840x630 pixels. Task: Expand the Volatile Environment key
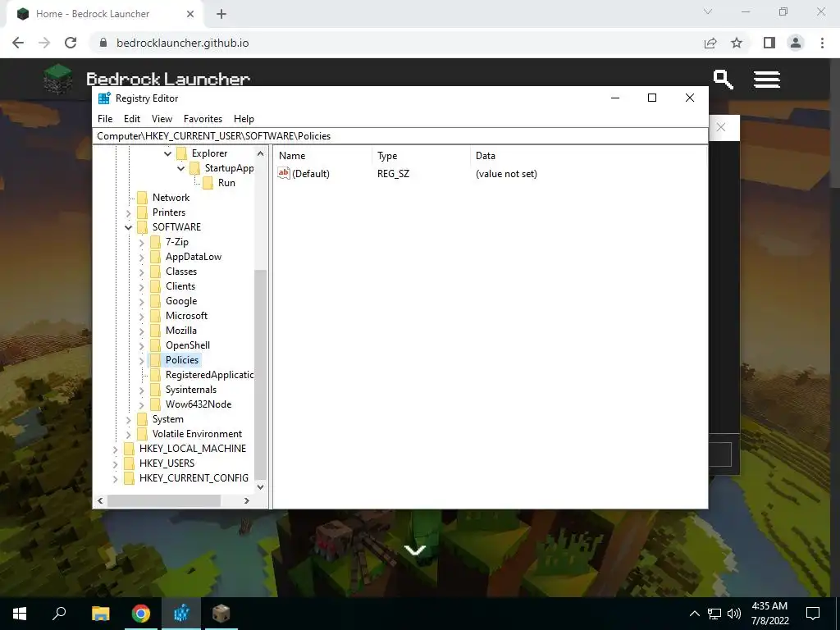[x=129, y=435]
